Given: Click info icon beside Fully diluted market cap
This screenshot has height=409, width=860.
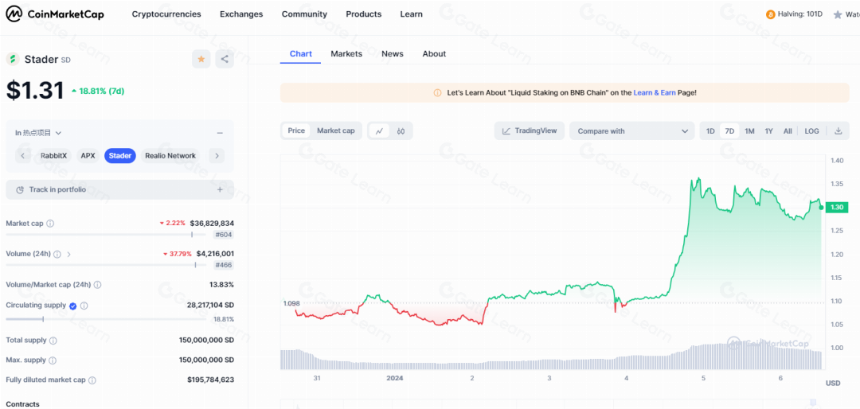Looking at the screenshot, I should coord(92,380).
